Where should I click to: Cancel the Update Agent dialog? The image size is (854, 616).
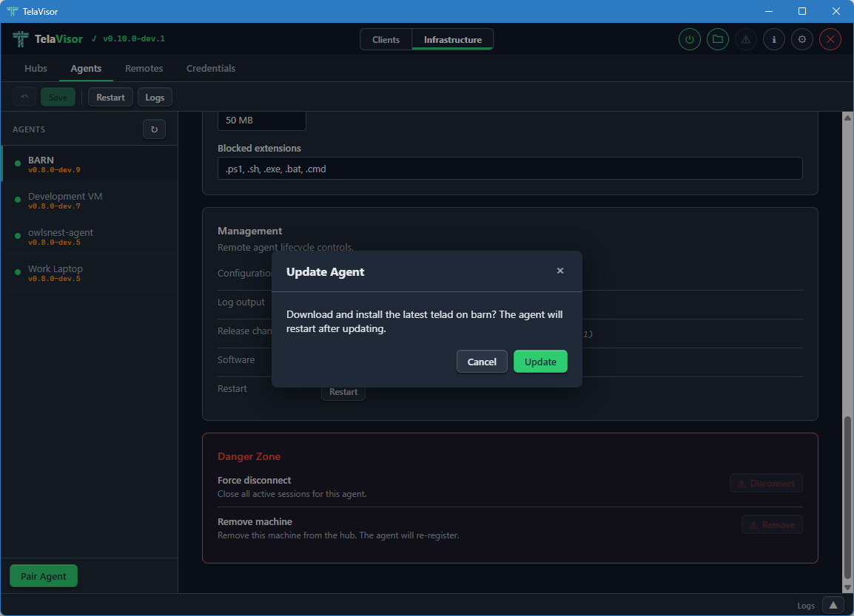(482, 362)
